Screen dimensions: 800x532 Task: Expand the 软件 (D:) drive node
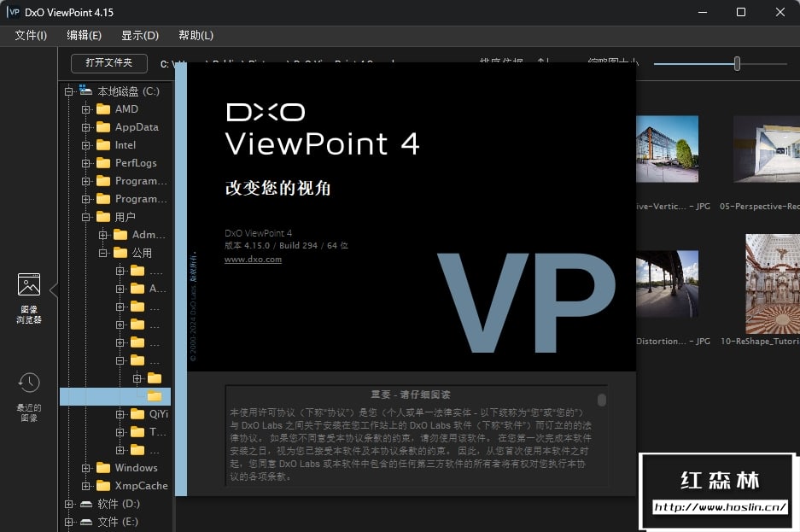(69, 504)
